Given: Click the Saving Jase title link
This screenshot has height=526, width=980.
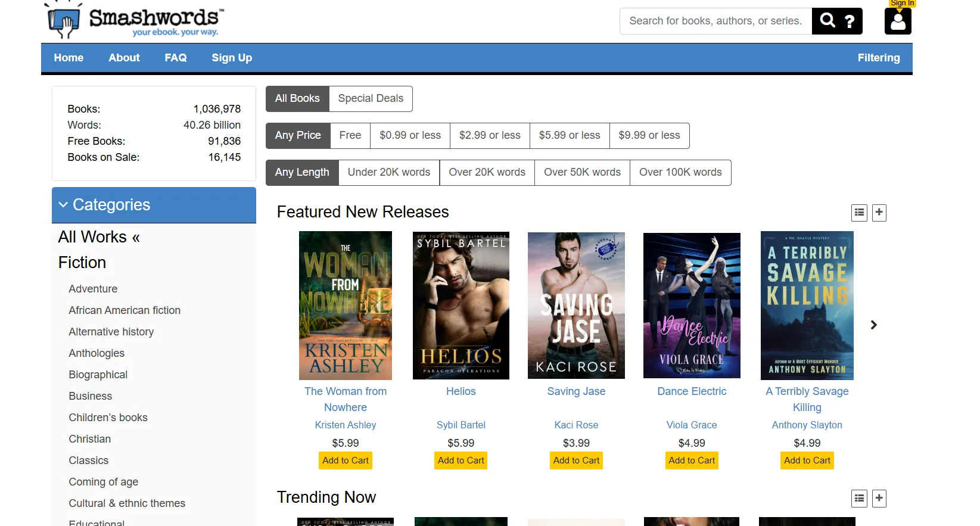Looking at the screenshot, I should click(x=576, y=391).
